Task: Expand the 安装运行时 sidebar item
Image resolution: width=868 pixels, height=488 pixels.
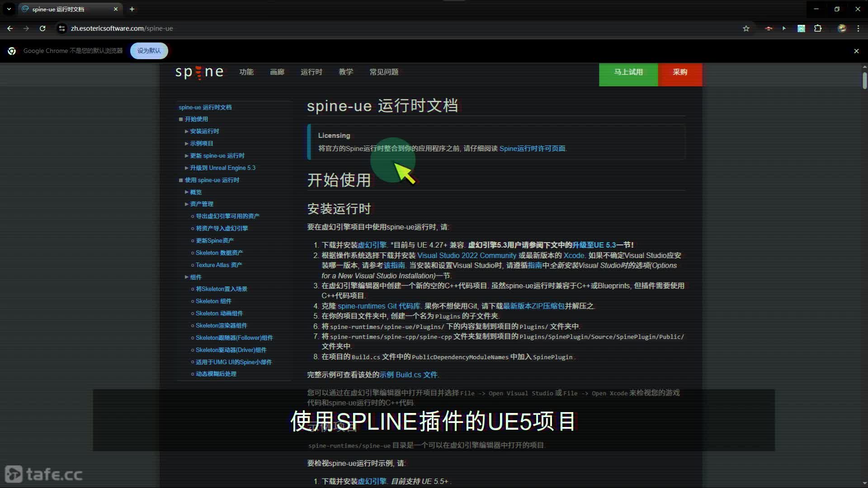Action: click(204, 131)
